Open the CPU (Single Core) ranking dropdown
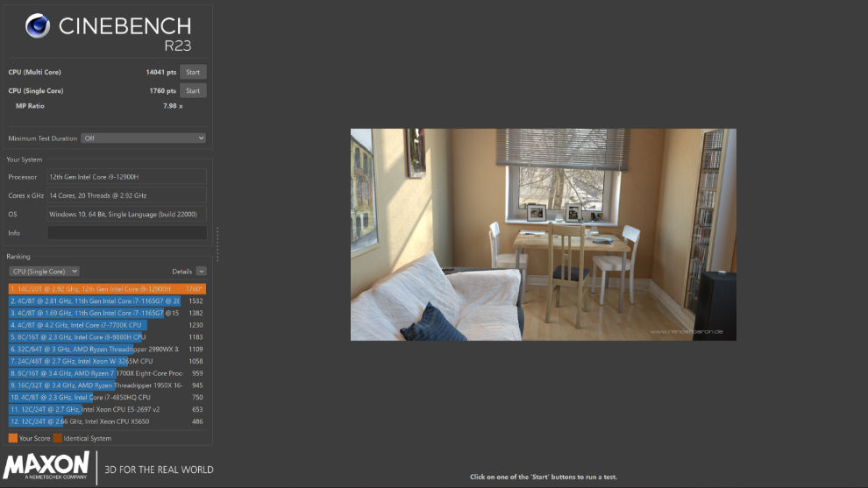This screenshot has width=868, height=488. point(45,271)
